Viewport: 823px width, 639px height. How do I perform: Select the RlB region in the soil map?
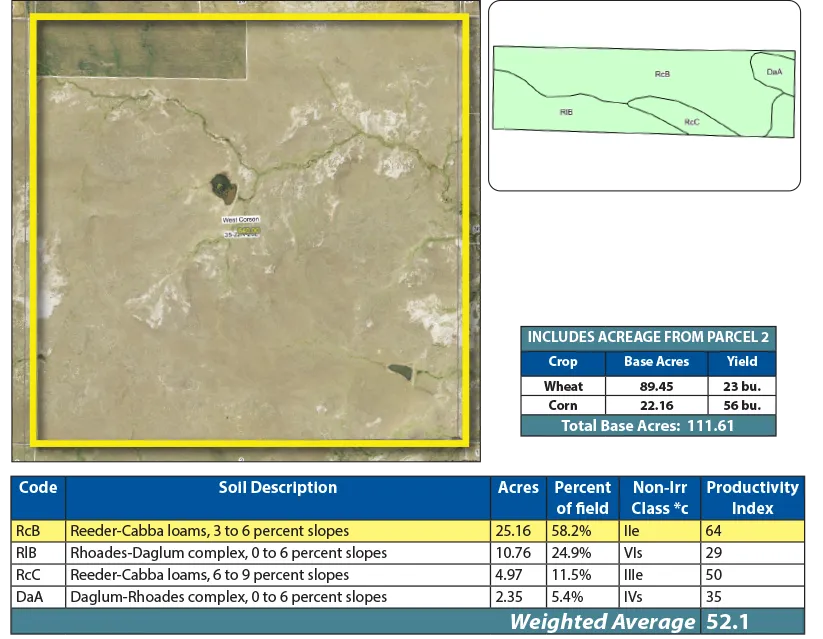point(566,112)
